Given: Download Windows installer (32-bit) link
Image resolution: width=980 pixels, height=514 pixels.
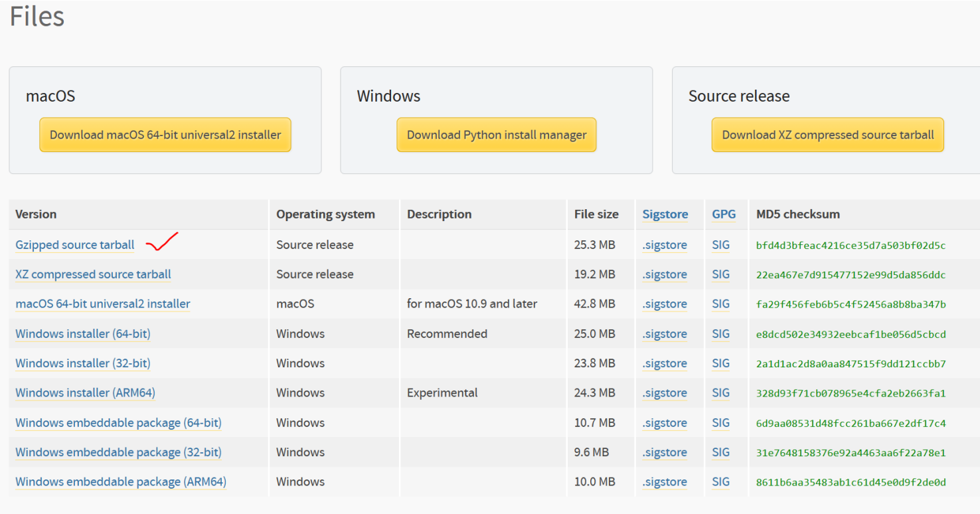Looking at the screenshot, I should [83, 363].
